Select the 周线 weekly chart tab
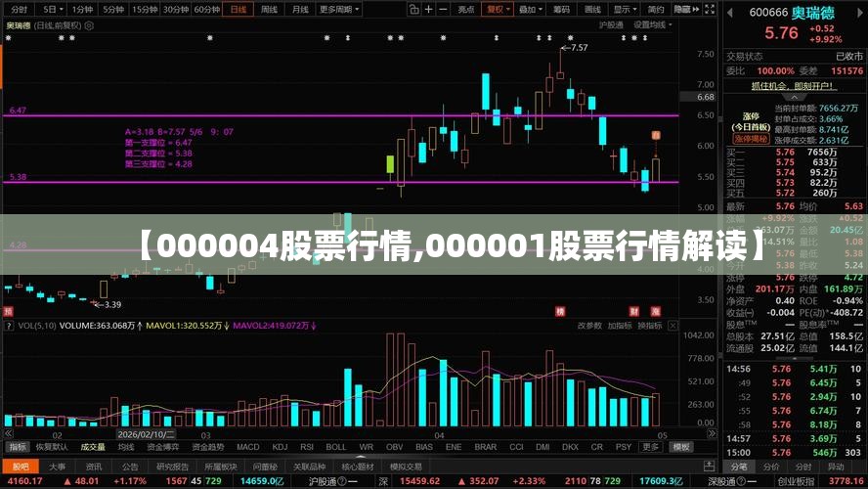Image resolution: width=868 pixels, height=489 pixels. (x=269, y=10)
